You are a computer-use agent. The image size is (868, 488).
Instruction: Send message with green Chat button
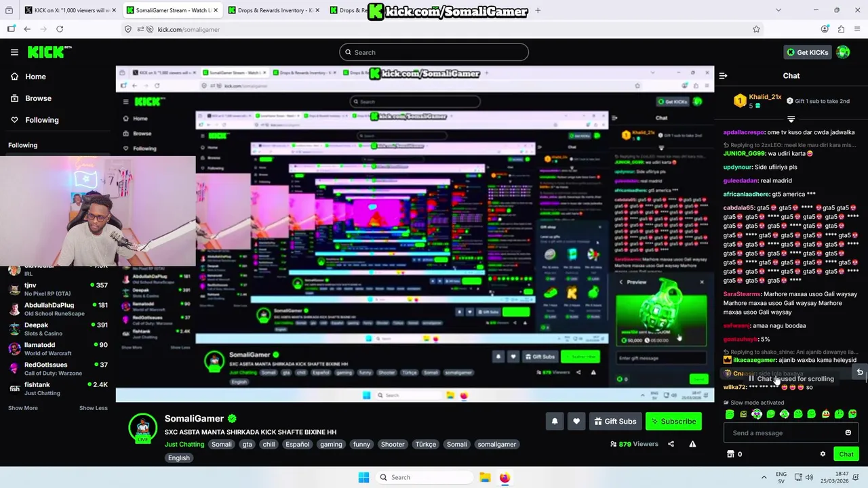pos(846,454)
